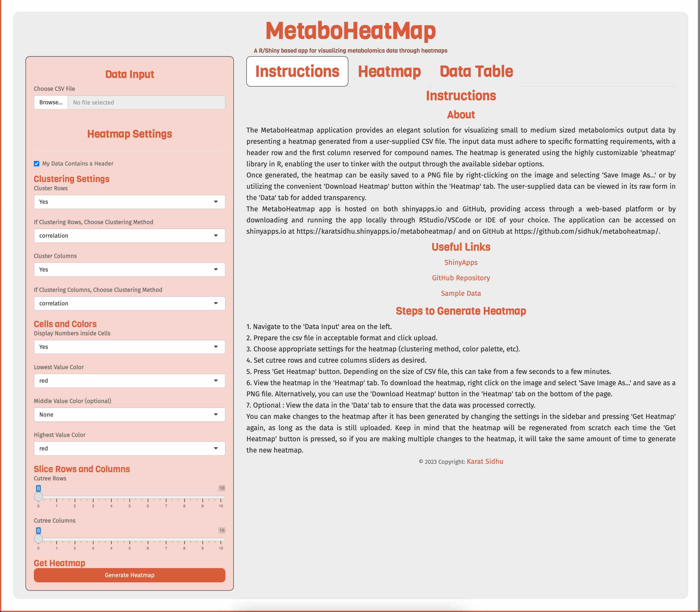This screenshot has height=612, width=700.
Task: Click the Browse file upload icon
Action: 51,102
